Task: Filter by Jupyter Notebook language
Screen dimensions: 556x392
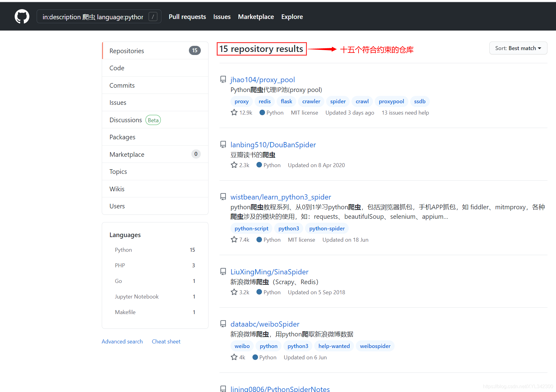Action: 155,296
